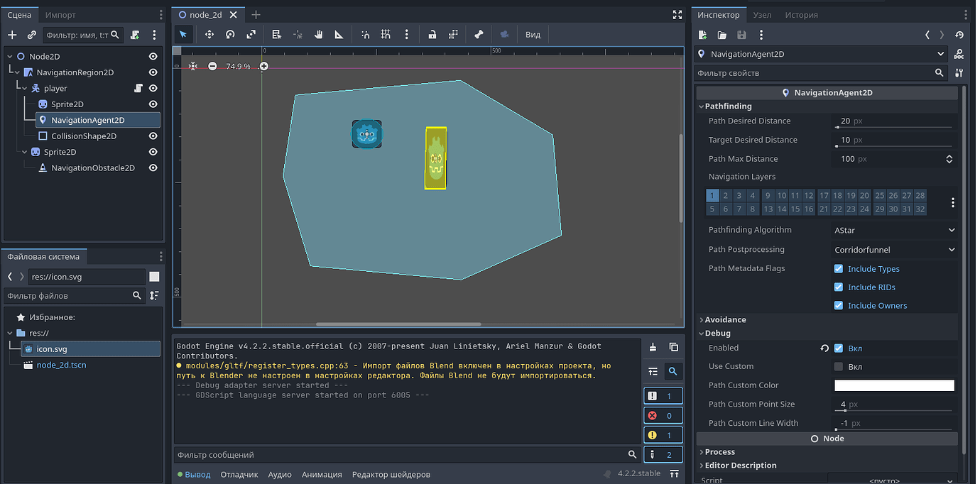Open the Отладчик bottom panel
The height and width of the screenshot is (484, 980).
click(x=239, y=474)
